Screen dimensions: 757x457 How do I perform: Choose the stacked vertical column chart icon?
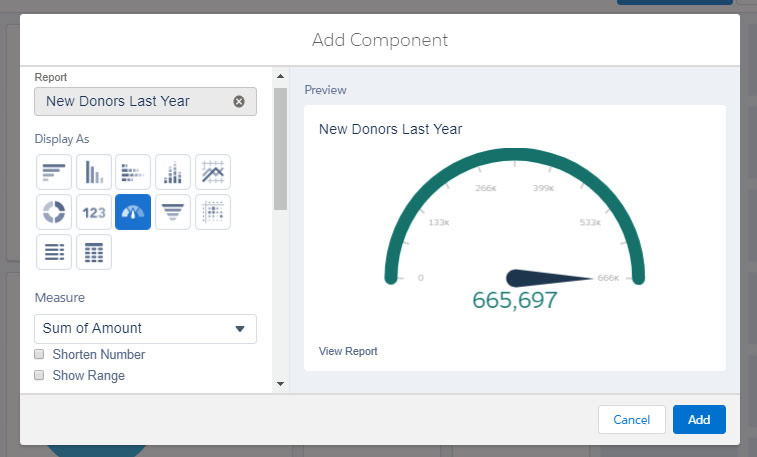[x=173, y=172]
